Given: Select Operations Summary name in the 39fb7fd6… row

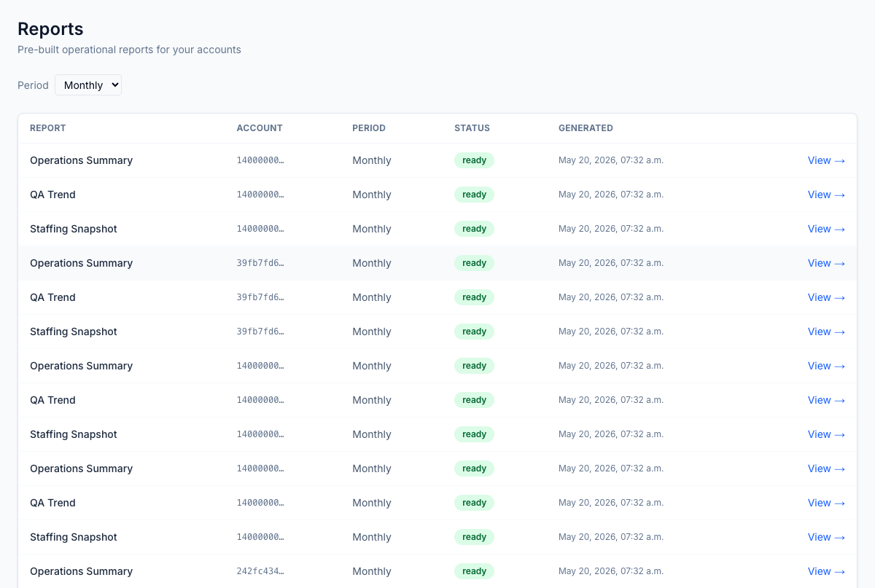Looking at the screenshot, I should click(x=81, y=263).
